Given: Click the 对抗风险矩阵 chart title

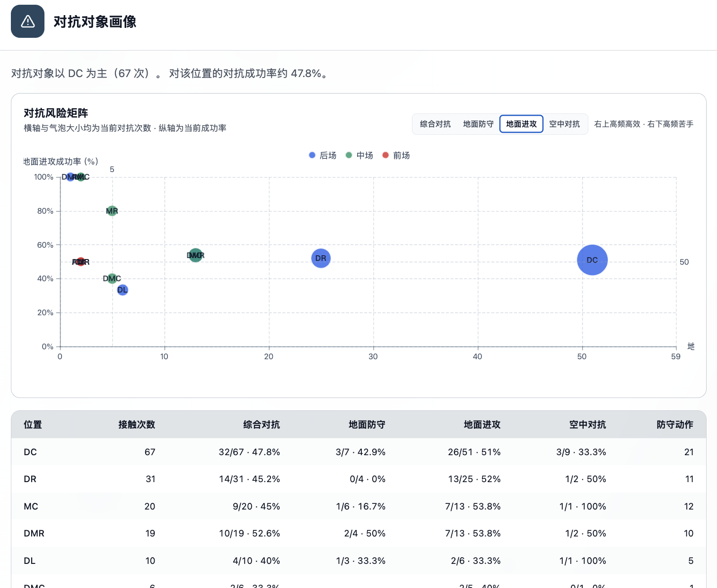Looking at the screenshot, I should click(56, 113).
